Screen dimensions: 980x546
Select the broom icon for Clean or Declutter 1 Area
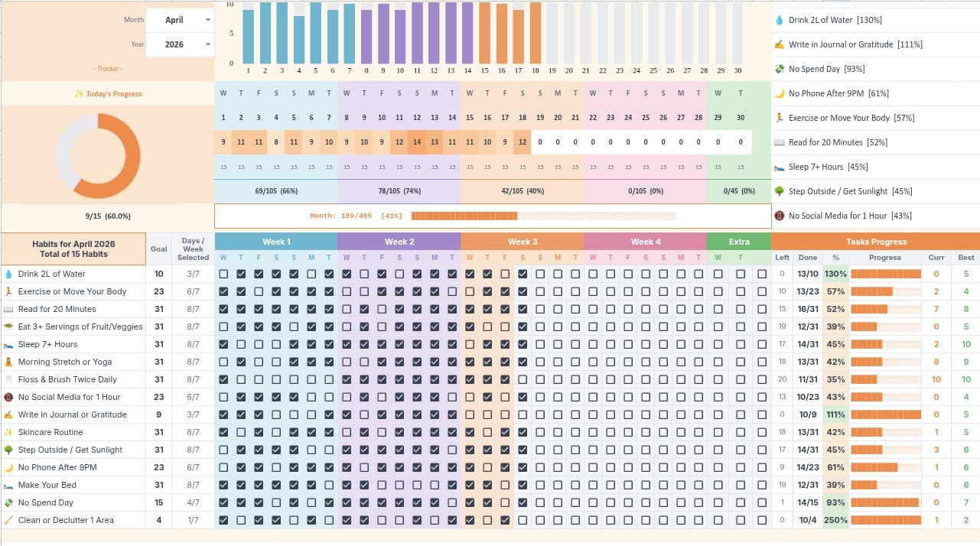(8, 520)
